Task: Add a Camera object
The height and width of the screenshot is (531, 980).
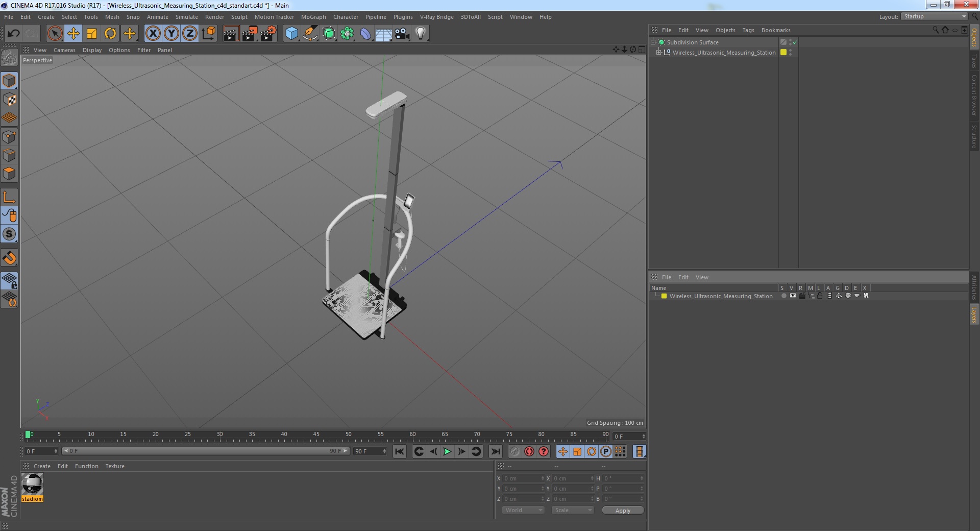Action: (402, 34)
